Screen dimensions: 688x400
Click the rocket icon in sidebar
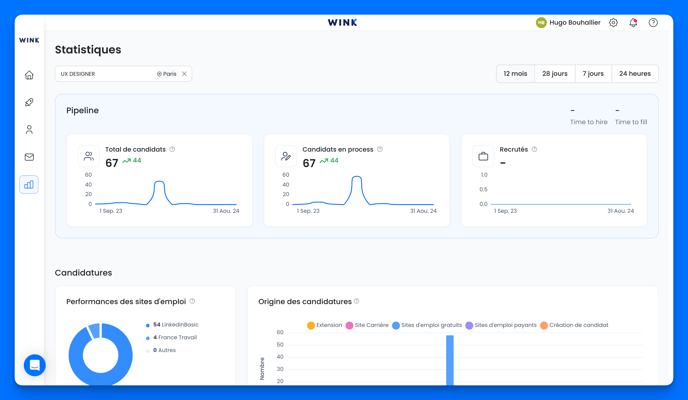coord(29,102)
